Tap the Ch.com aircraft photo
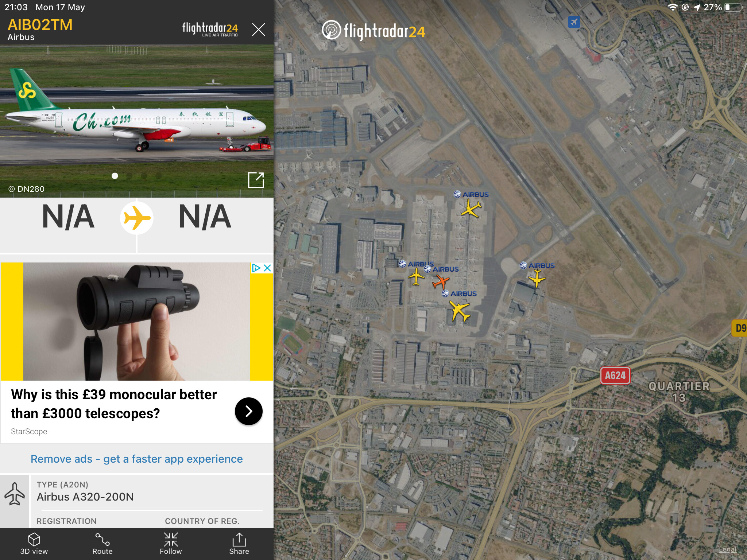 click(x=137, y=121)
